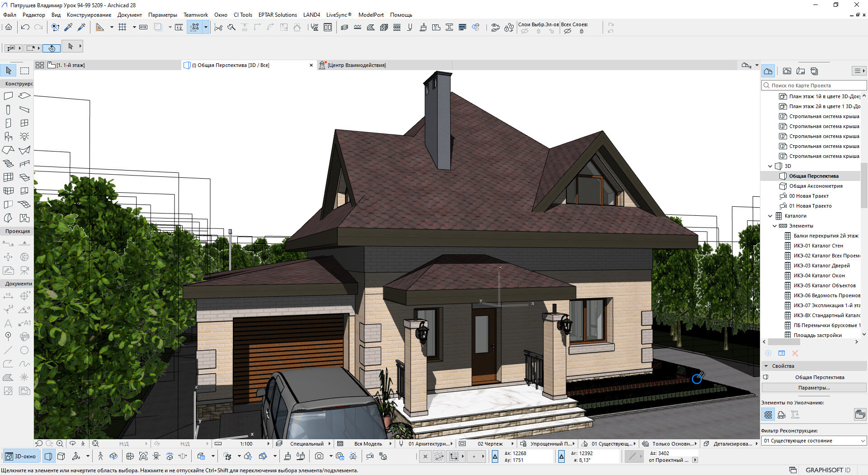This screenshot has height=475, width=868.
Task: Open the View Map navigator icon
Action: pos(787,71)
